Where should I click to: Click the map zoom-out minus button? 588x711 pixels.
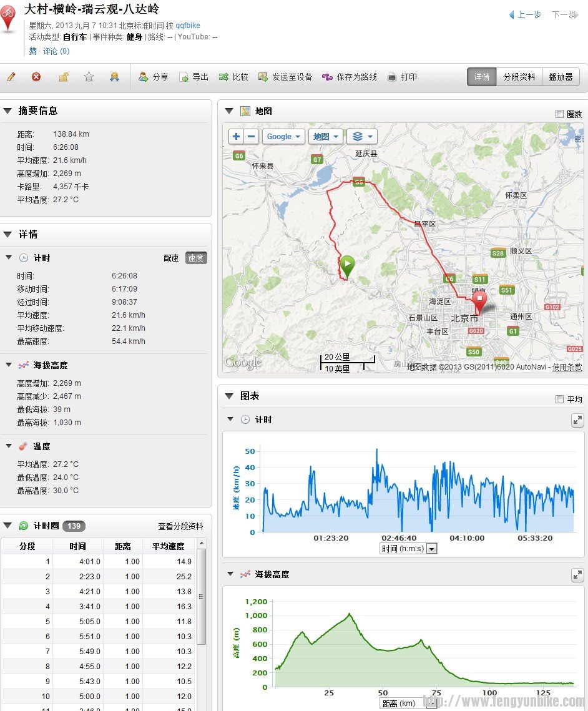[251, 137]
